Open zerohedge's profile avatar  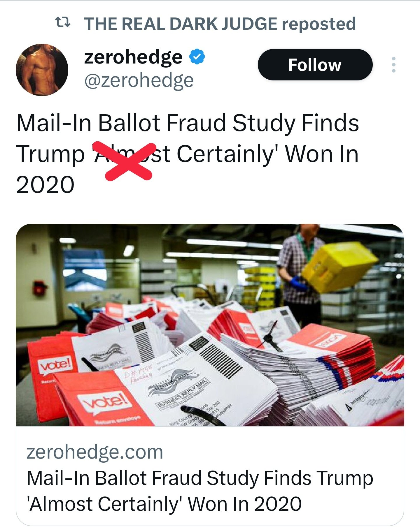pos(42,70)
